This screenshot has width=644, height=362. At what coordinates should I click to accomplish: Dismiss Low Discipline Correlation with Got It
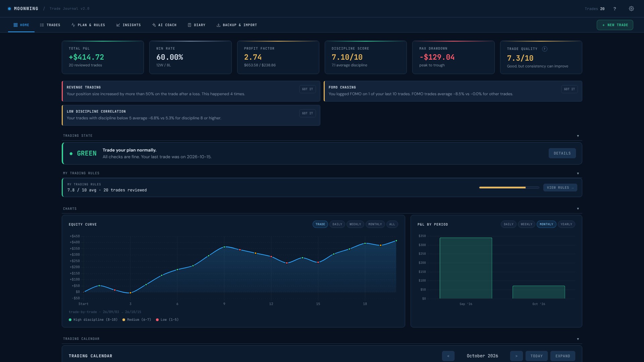tap(307, 113)
